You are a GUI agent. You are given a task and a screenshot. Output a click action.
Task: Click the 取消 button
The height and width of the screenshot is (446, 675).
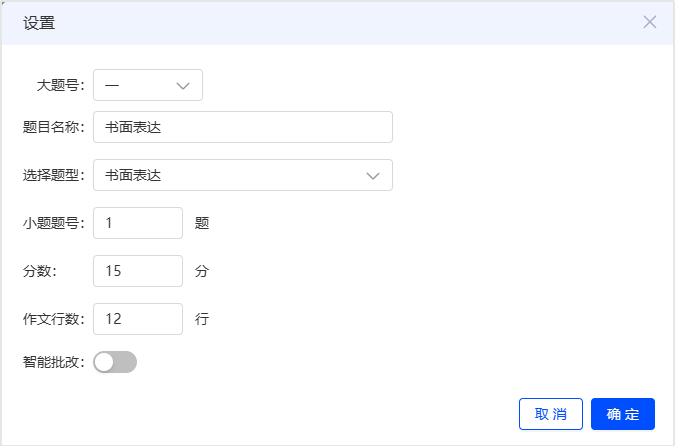[551, 414]
